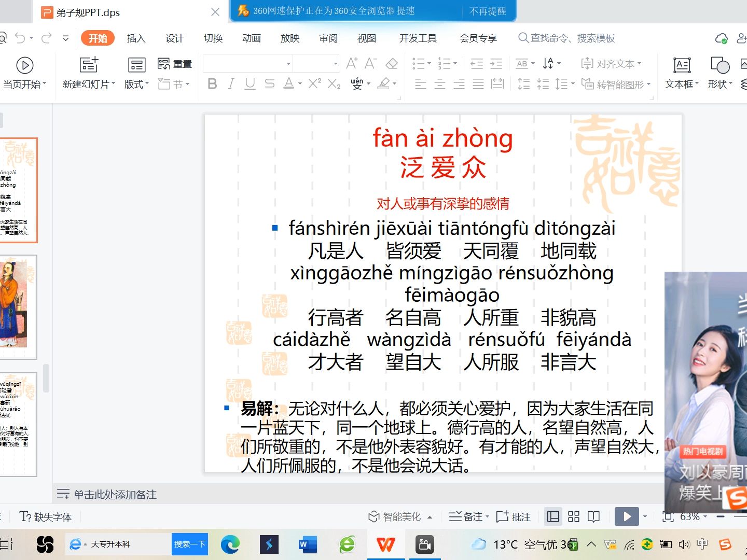Click the Undo arrow icon

pyautogui.click(x=20, y=38)
